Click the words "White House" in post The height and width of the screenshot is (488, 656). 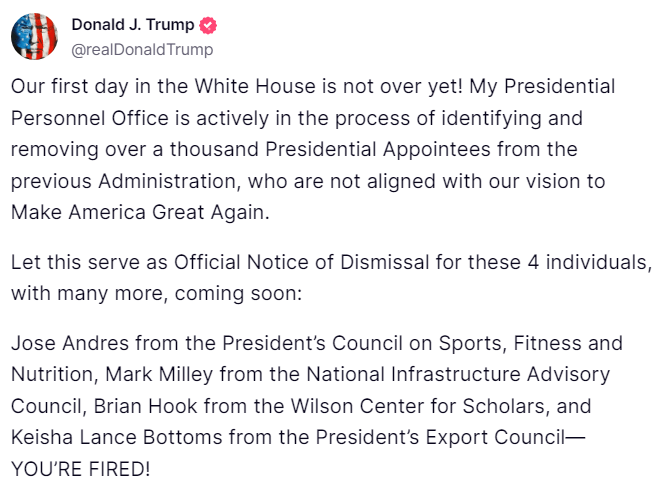(x=252, y=86)
